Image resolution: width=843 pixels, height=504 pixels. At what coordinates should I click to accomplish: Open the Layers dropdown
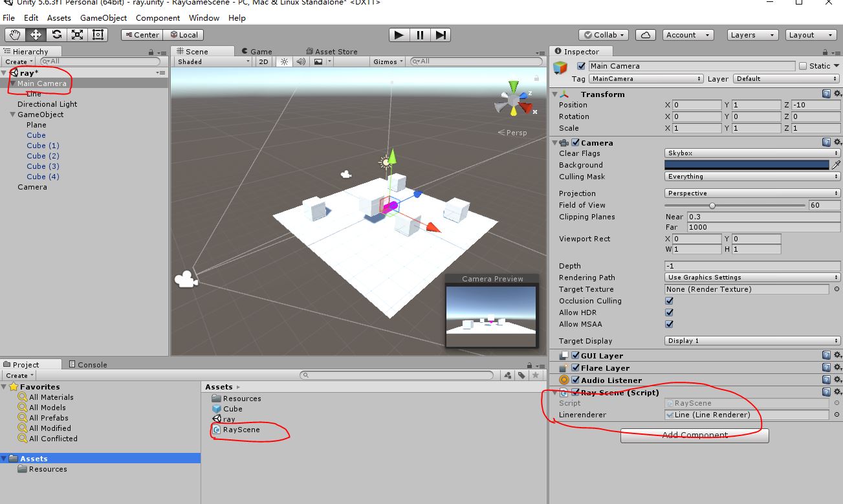coord(752,35)
